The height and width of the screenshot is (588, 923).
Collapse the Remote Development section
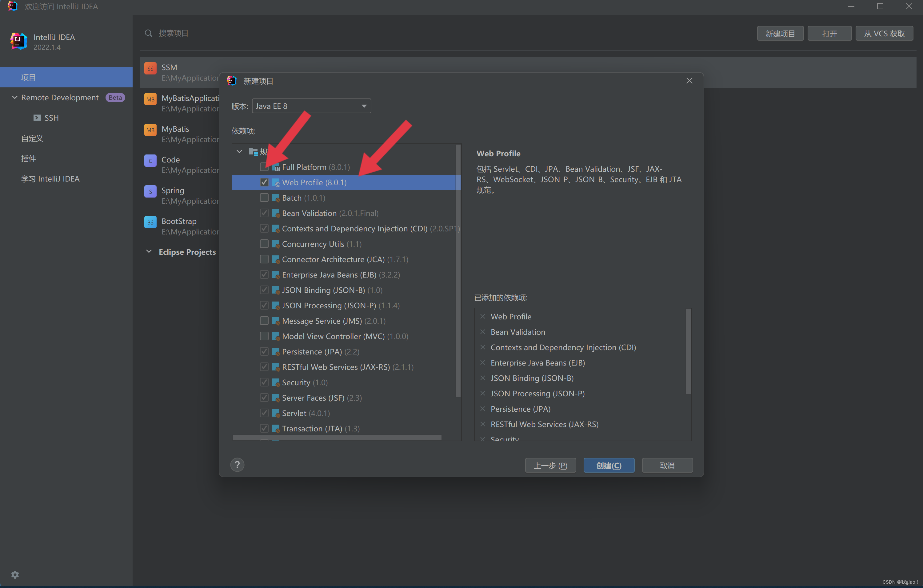coord(14,97)
